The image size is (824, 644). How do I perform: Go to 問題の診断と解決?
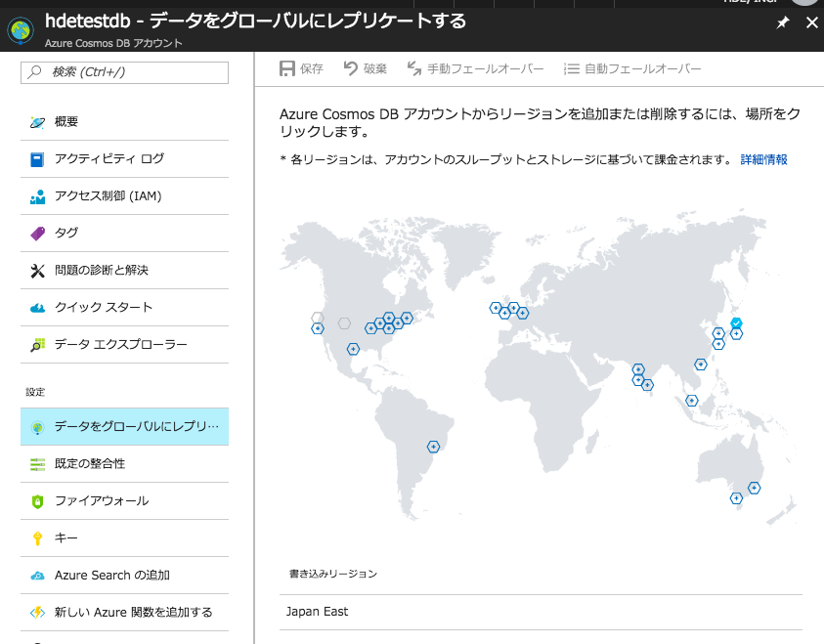(124, 270)
